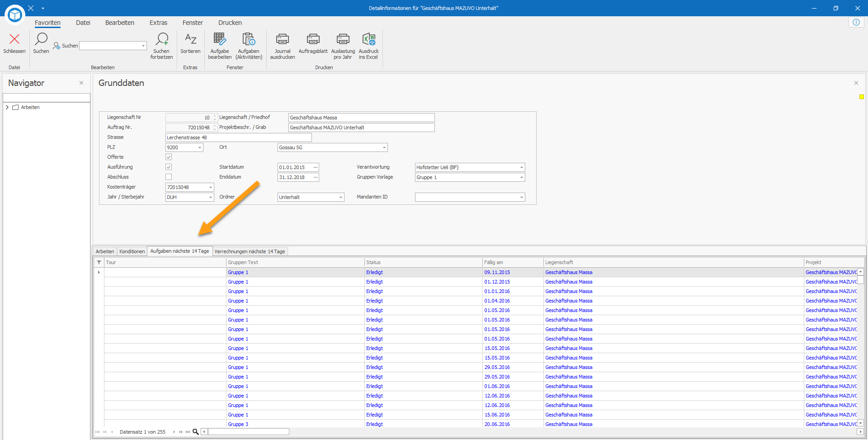Close the Navigator panel

[x=81, y=83]
